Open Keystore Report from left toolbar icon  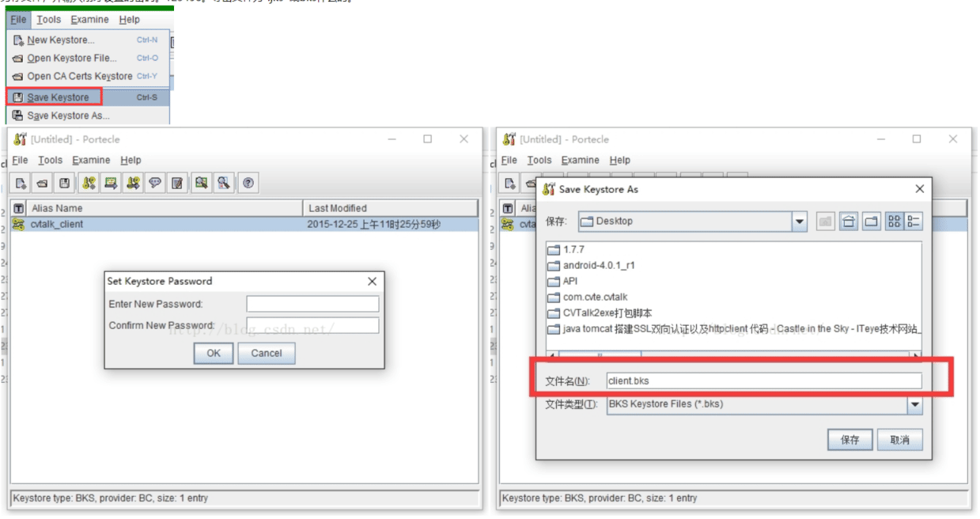(x=177, y=183)
